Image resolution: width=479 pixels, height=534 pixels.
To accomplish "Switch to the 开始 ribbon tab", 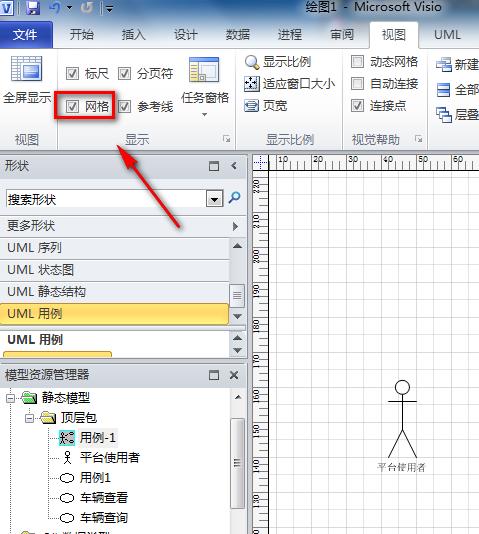I will 82,34.
